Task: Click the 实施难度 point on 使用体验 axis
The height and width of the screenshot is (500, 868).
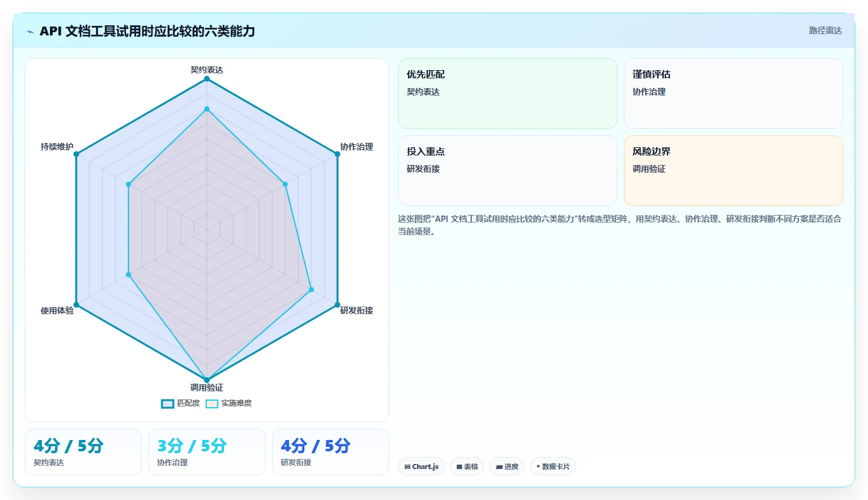Action: [x=128, y=274]
